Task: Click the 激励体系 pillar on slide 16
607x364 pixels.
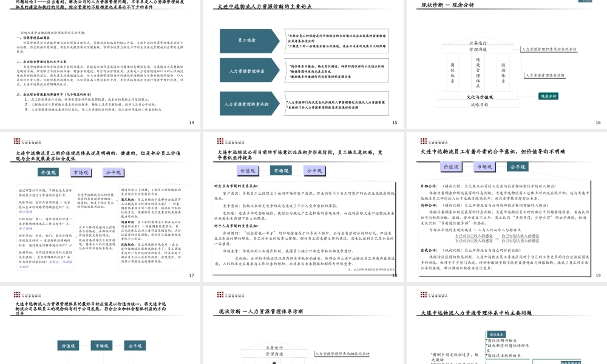Action: 503,73
